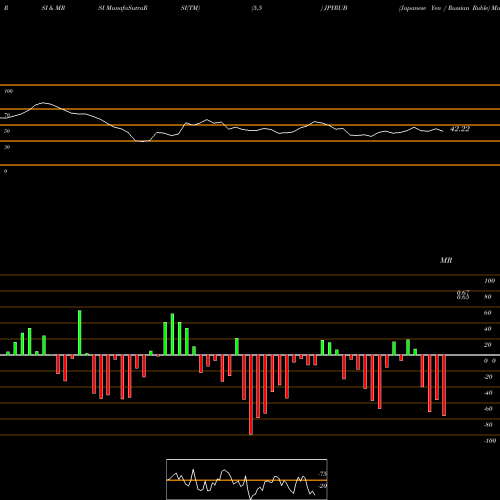Click the RSI line peak near level 70
The height and width of the screenshot is (500, 500).
tap(43, 103)
